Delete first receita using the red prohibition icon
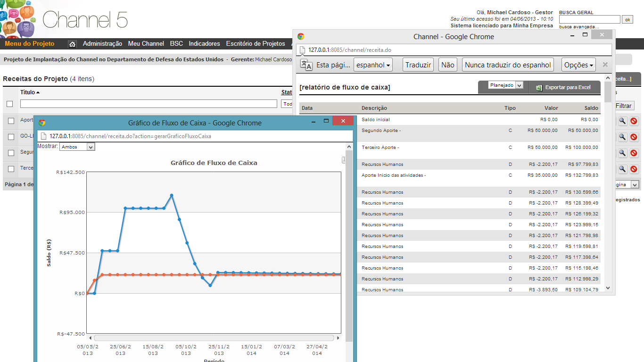The height and width of the screenshot is (362, 644). coord(634,121)
